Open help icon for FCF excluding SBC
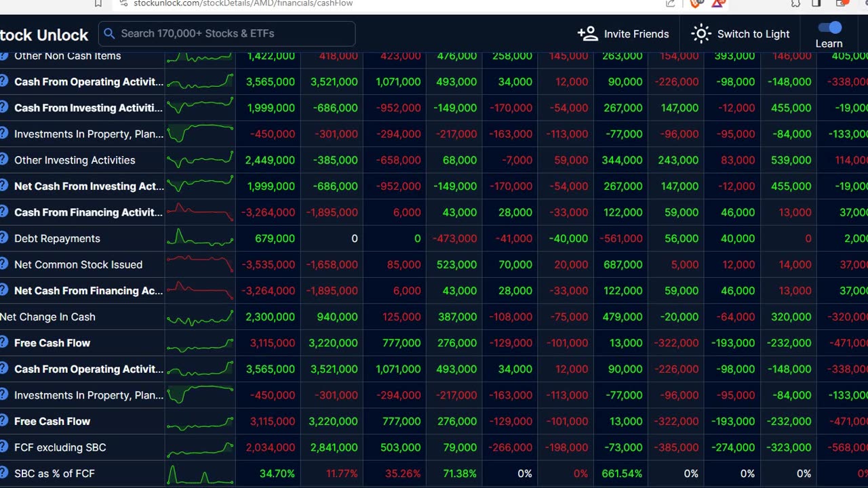This screenshot has width=868, height=488. pos(3,447)
